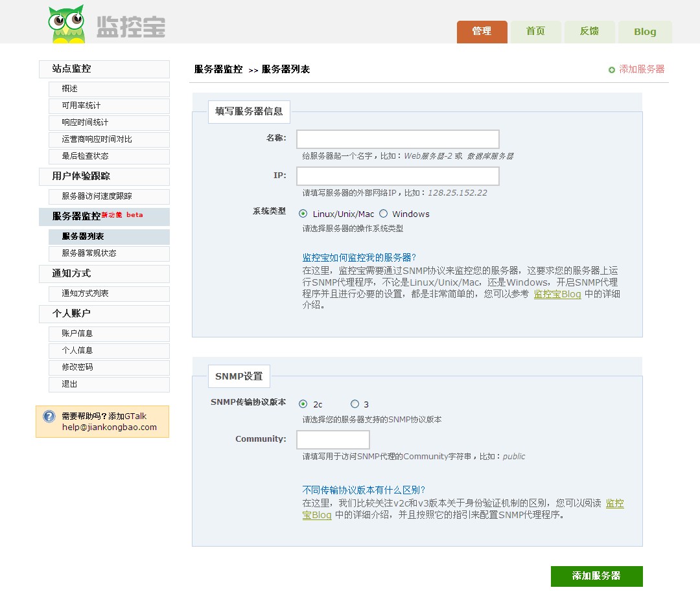Click the 站点监控 sidebar heading
This screenshot has height=592, width=700.
pyautogui.click(x=104, y=69)
